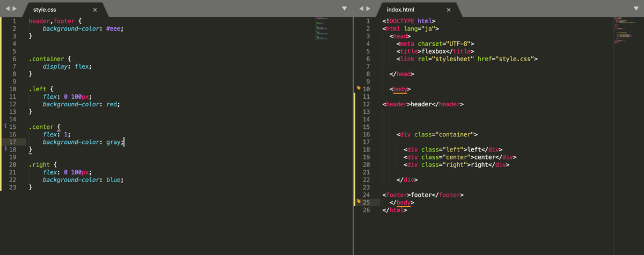Click the style.css minimap
Image resolution: width=644 pixels, height=255 pixels.
[x=321, y=30]
